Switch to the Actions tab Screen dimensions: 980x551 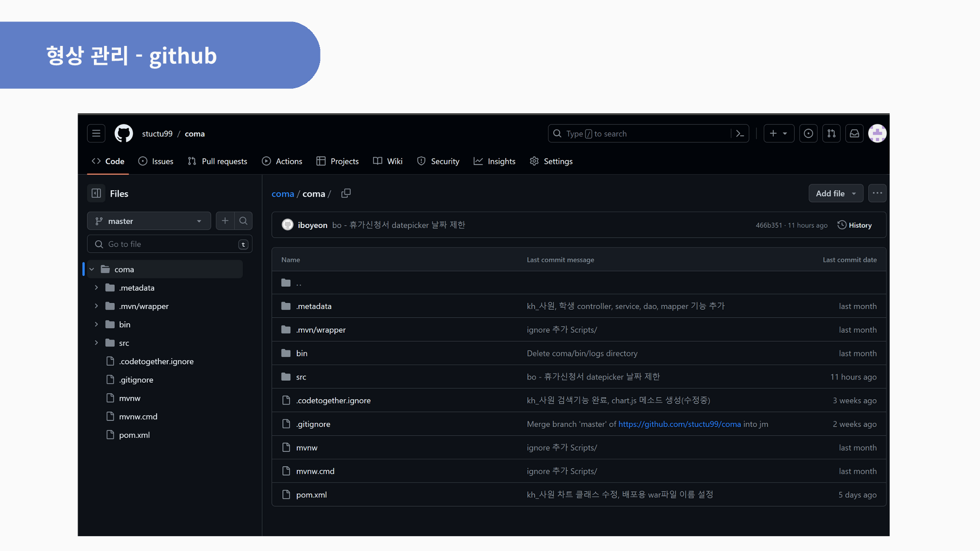click(x=282, y=161)
